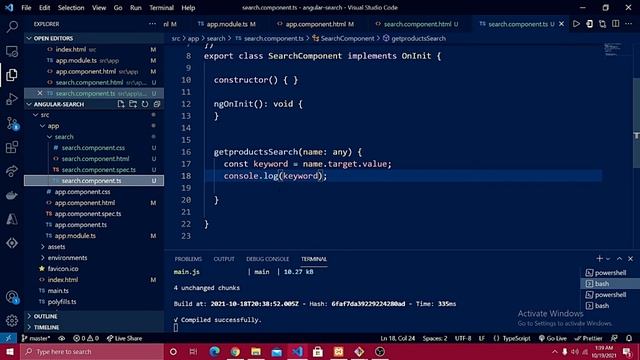Viewport: 640px width, 360px height.
Task: Collapse all folders in explorer
Action: 157,104
